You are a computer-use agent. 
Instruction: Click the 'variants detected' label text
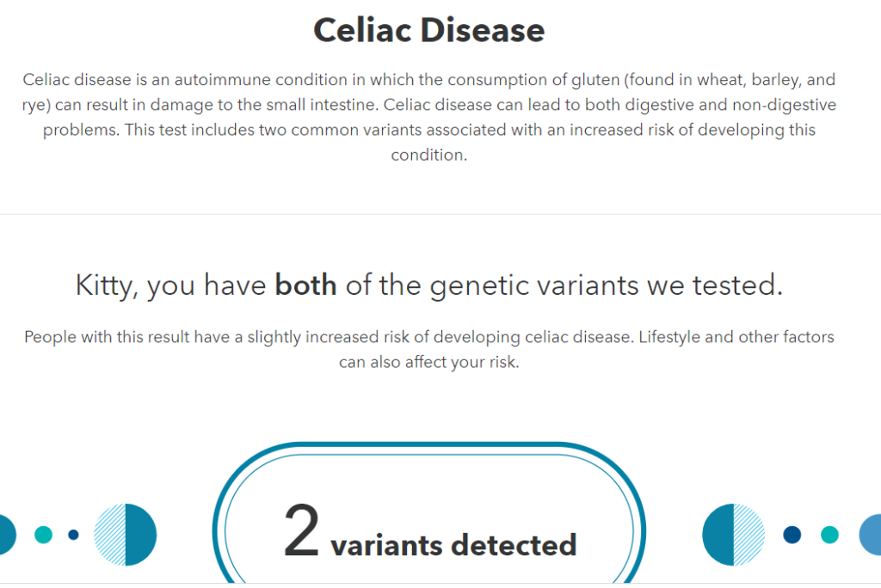coord(454,545)
